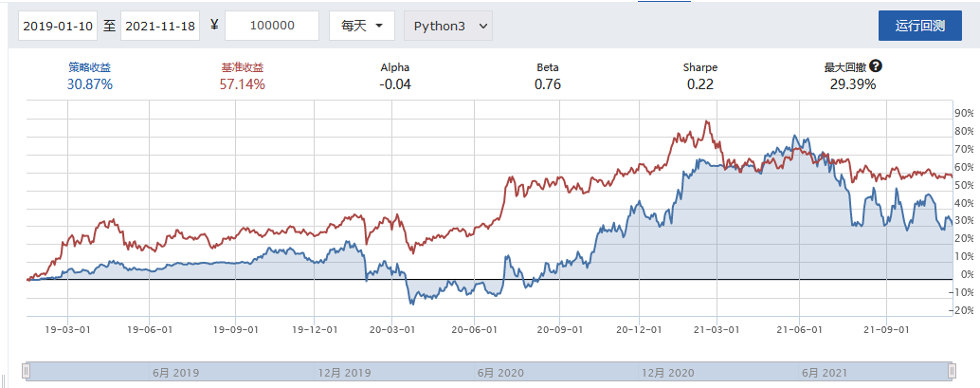Click the help icon beside 最大回撤
Image resolution: width=980 pixels, height=388 pixels.
[x=876, y=66]
